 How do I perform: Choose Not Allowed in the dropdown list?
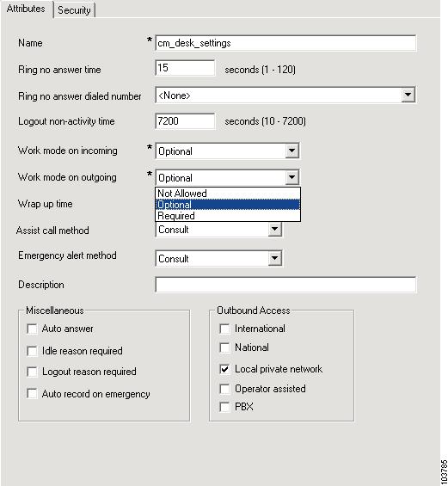pos(228,194)
